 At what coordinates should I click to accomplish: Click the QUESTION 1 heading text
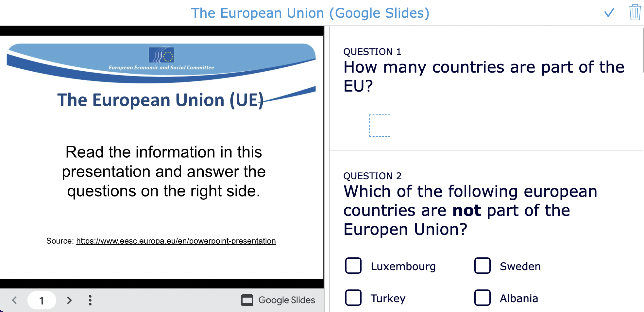click(x=372, y=51)
